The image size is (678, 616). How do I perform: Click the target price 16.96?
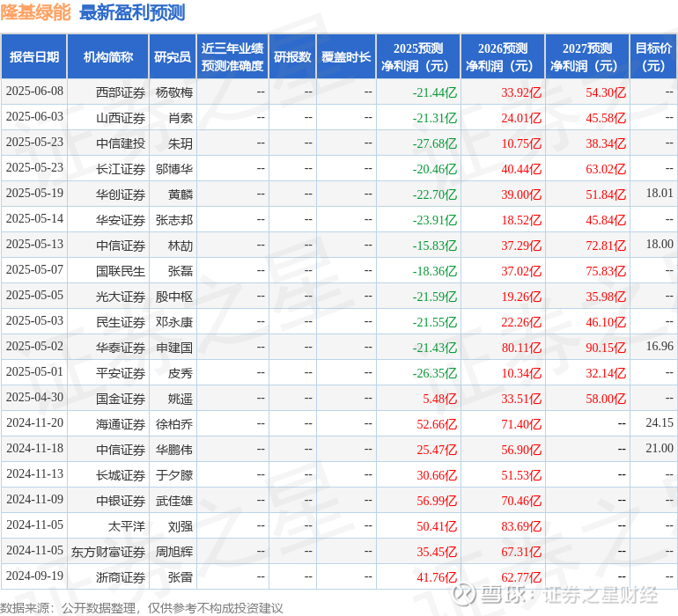click(x=660, y=346)
